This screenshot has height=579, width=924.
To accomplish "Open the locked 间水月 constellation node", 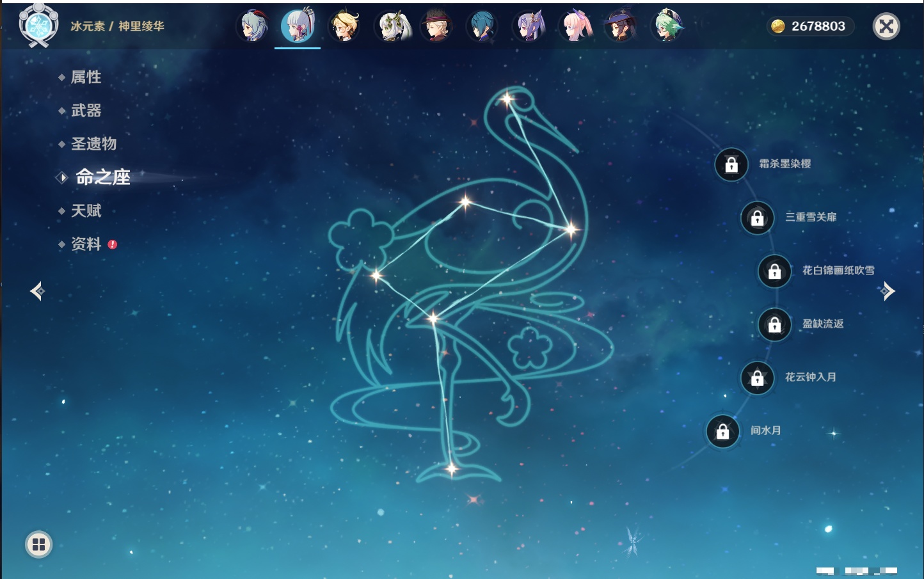I will (723, 431).
